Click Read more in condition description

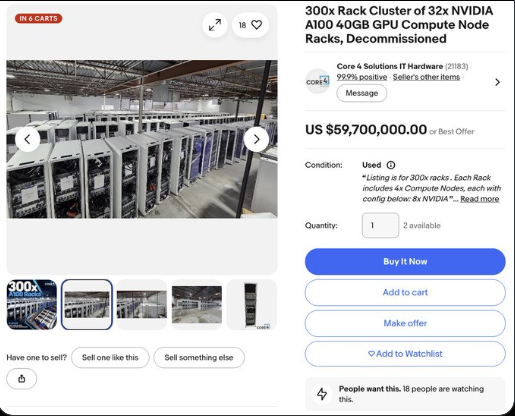pos(480,199)
